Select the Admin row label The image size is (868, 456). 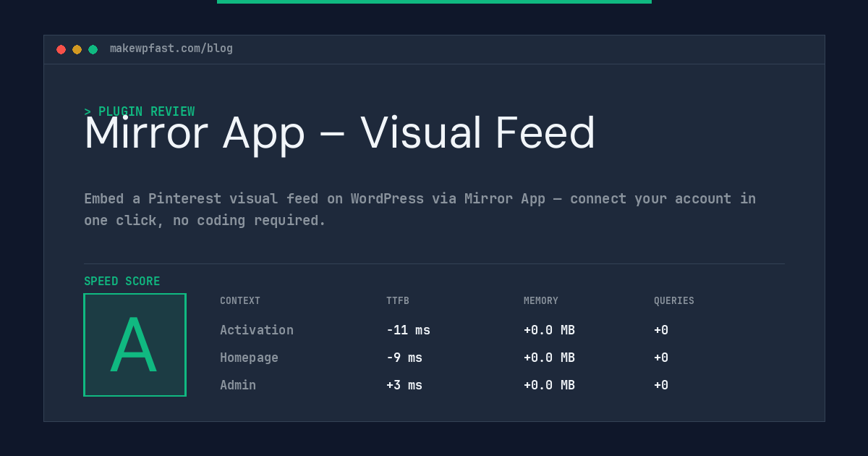pyautogui.click(x=238, y=385)
